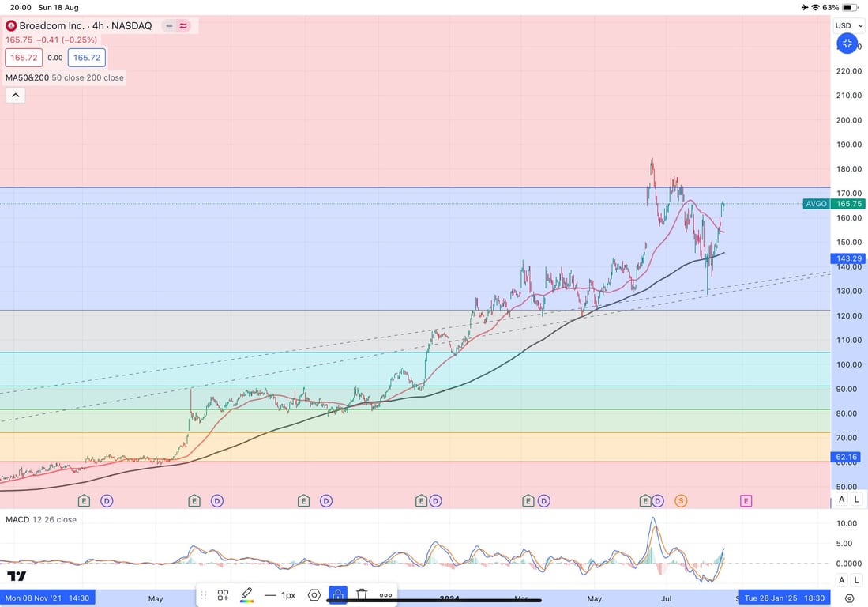This screenshot has width=868, height=607.
Task: Tap the 20:00 clock in status bar
Action: coord(21,7)
